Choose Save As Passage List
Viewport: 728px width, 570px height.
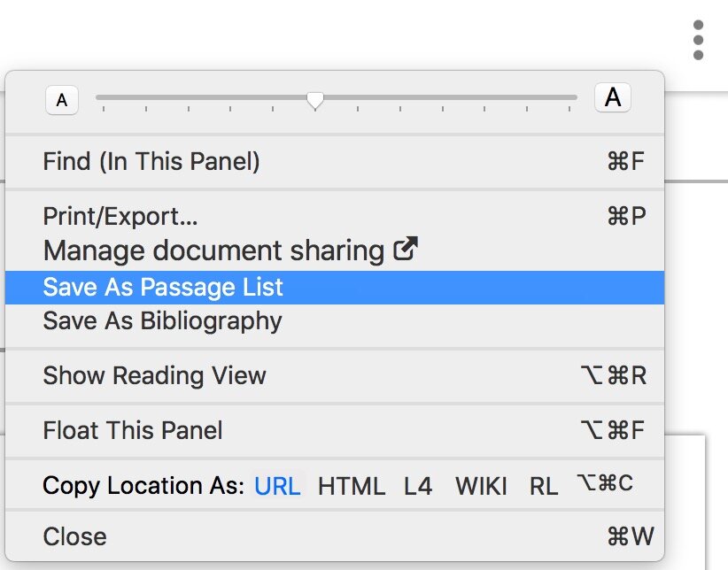coord(163,286)
